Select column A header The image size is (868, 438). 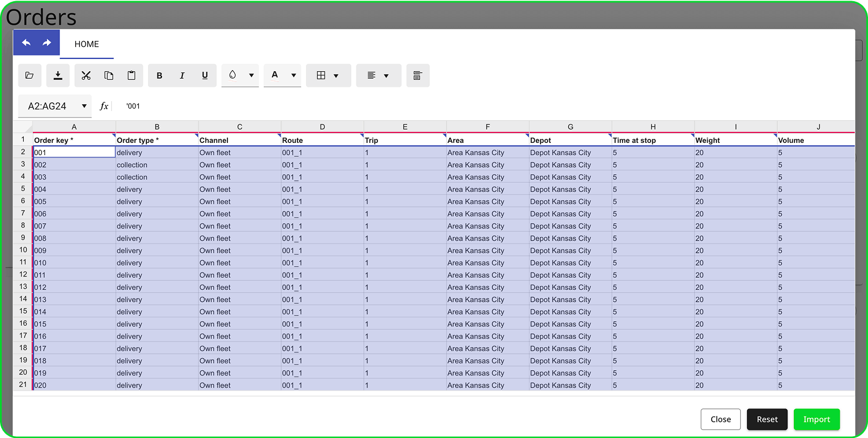tap(74, 127)
